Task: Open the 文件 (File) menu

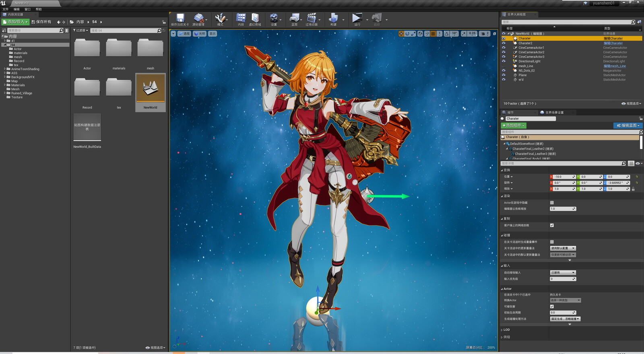Action: [6, 9]
